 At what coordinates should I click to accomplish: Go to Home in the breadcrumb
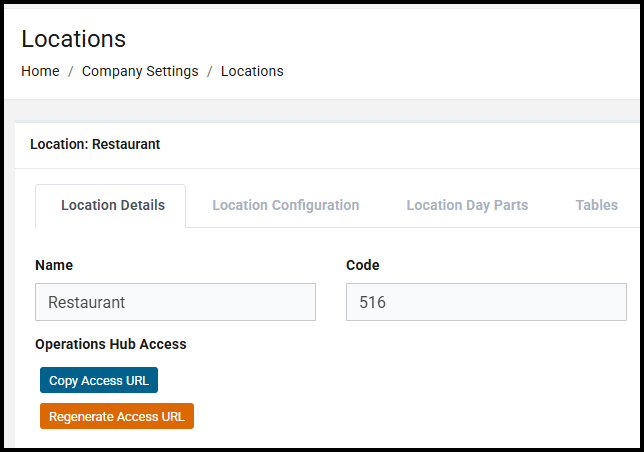coord(40,71)
